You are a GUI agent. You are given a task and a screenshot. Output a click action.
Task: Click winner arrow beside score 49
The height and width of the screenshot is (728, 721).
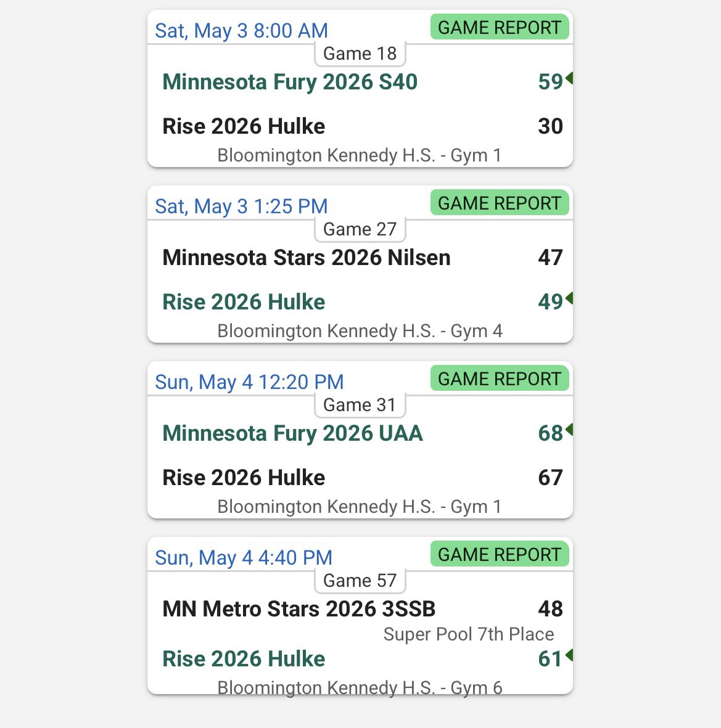point(569,298)
